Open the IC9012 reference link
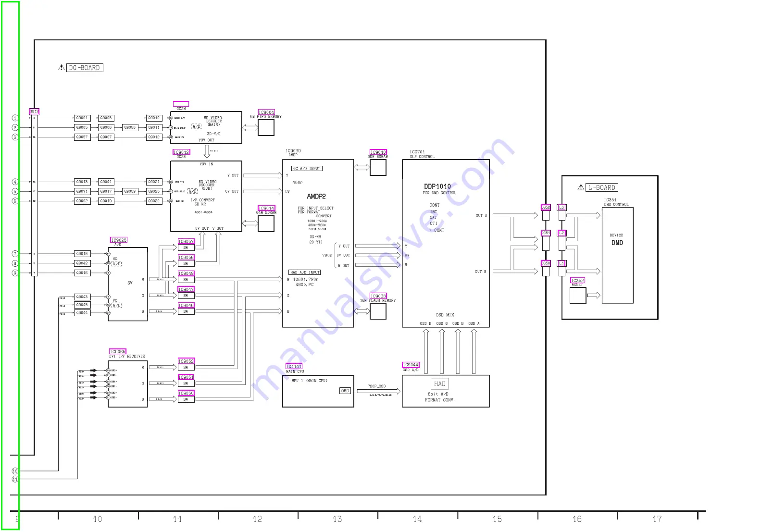This screenshot has height=532, width=761. [181, 152]
